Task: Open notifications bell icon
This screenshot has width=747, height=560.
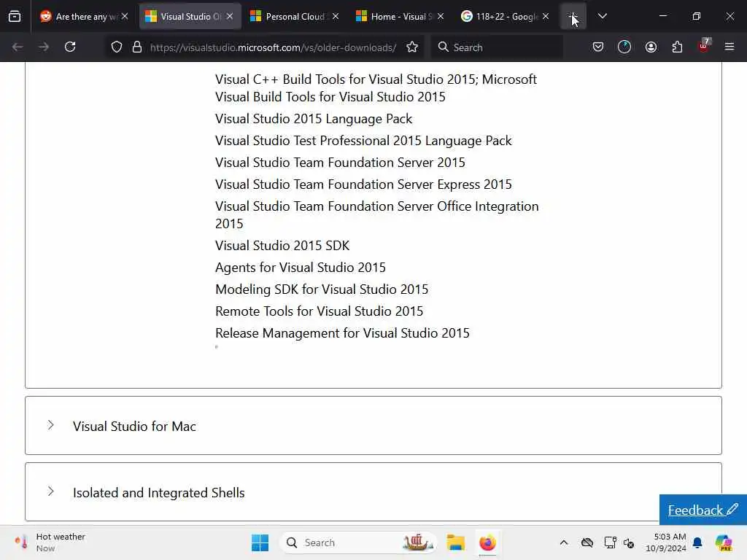Action: click(697, 542)
